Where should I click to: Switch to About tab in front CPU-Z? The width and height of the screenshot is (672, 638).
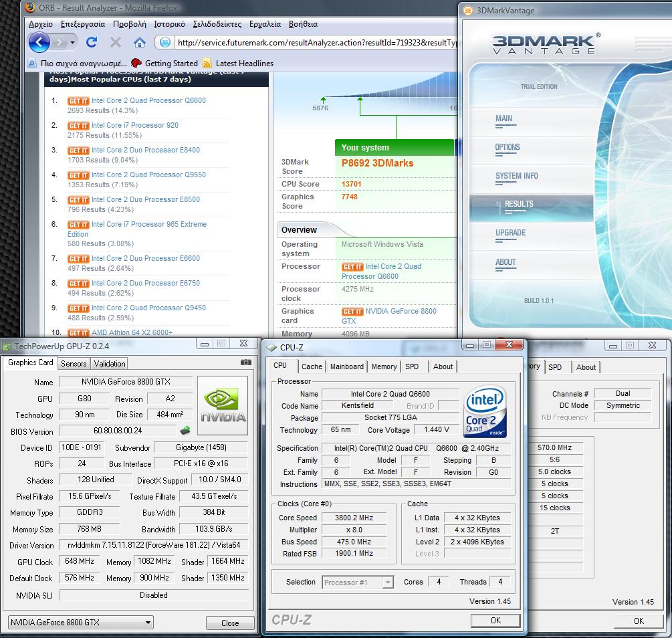(x=443, y=366)
